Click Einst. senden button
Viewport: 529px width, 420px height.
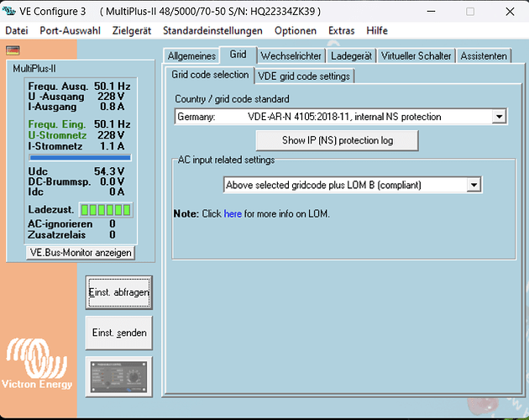click(118, 333)
